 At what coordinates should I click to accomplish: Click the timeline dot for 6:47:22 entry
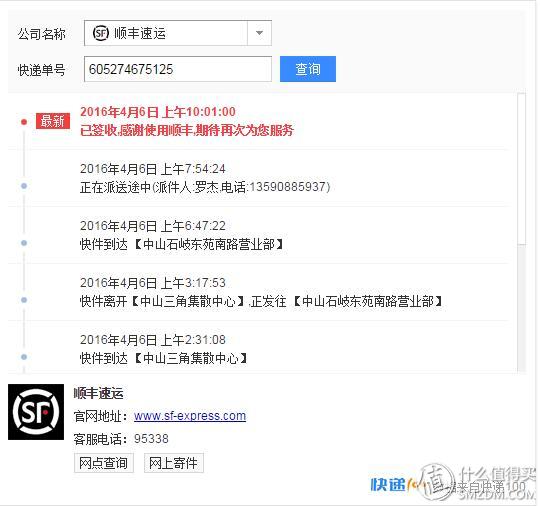[24, 243]
